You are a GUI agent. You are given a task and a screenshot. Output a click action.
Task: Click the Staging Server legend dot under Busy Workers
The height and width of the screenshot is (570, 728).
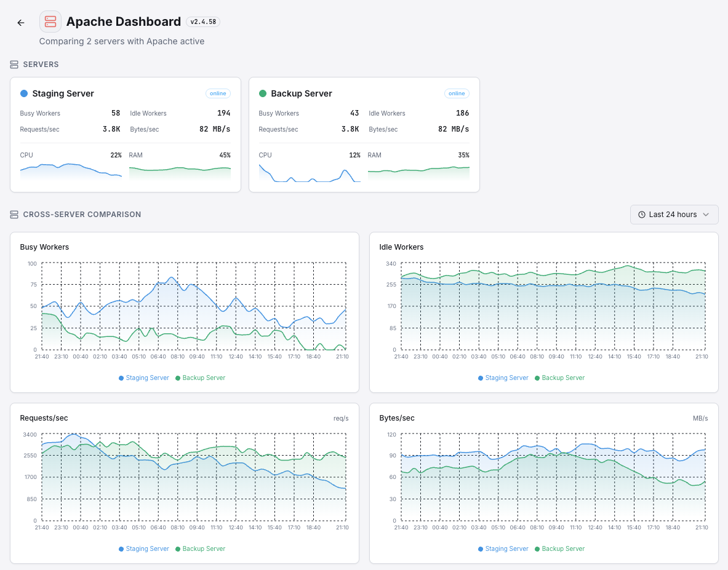coord(122,378)
